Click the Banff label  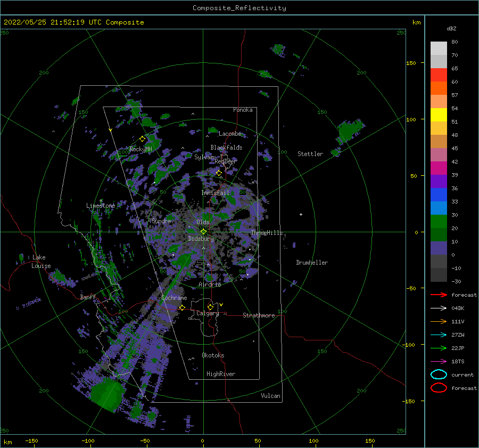point(88,297)
